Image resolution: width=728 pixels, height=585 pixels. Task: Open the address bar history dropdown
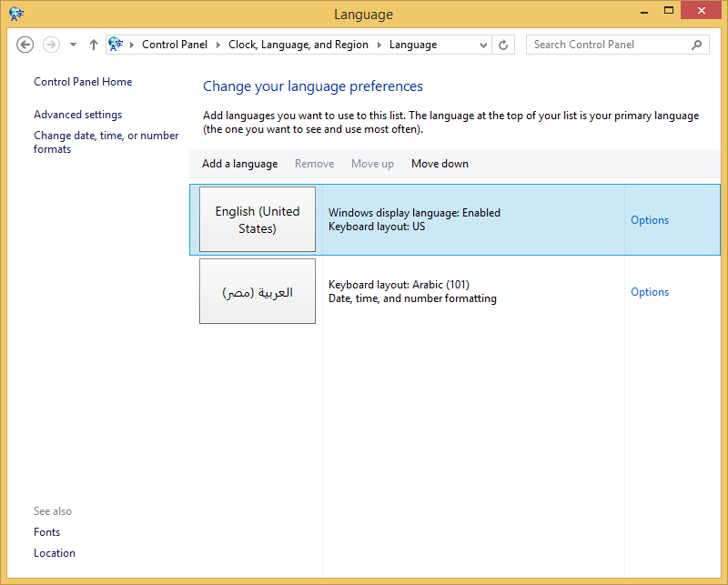[483, 45]
